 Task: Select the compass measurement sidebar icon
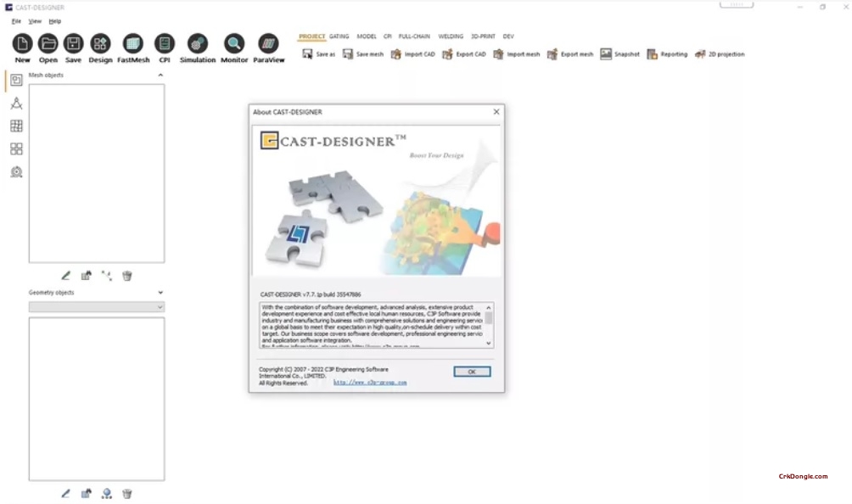click(x=16, y=104)
